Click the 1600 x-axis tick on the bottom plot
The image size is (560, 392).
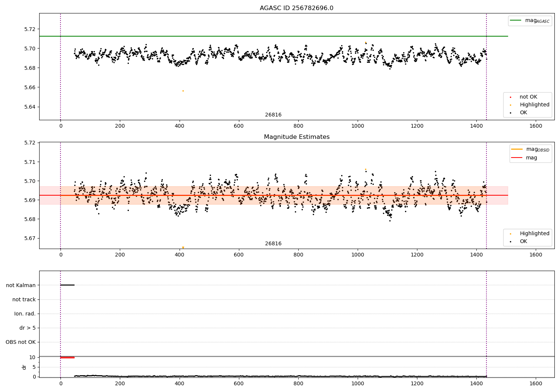[536, 383]
